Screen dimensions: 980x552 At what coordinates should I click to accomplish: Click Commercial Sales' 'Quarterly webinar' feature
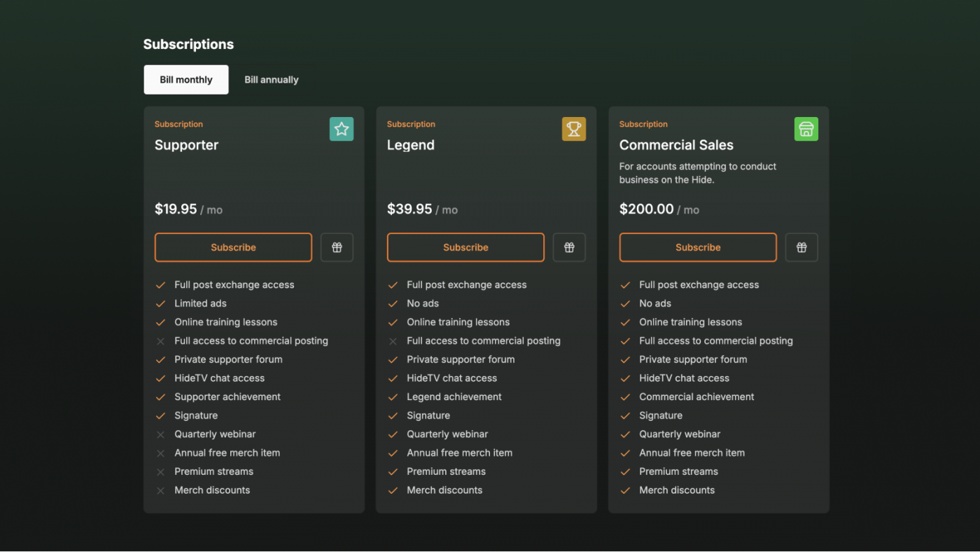(x=680, y=434)
